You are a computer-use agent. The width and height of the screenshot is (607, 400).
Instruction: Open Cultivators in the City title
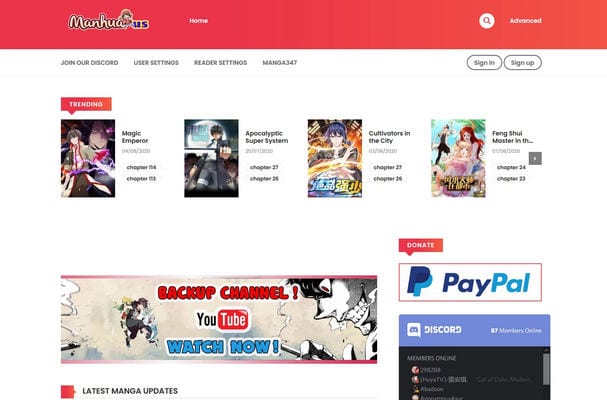tap(389, 137)
